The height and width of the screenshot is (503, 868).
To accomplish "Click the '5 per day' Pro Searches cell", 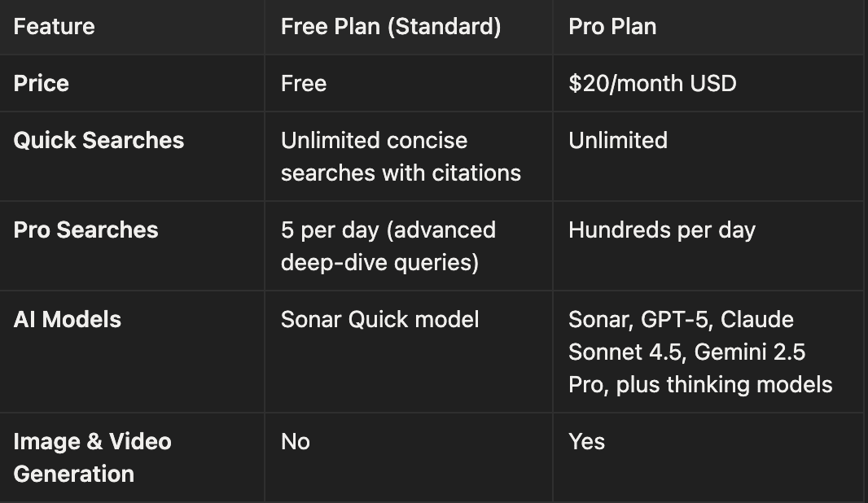I will [388, 246].
